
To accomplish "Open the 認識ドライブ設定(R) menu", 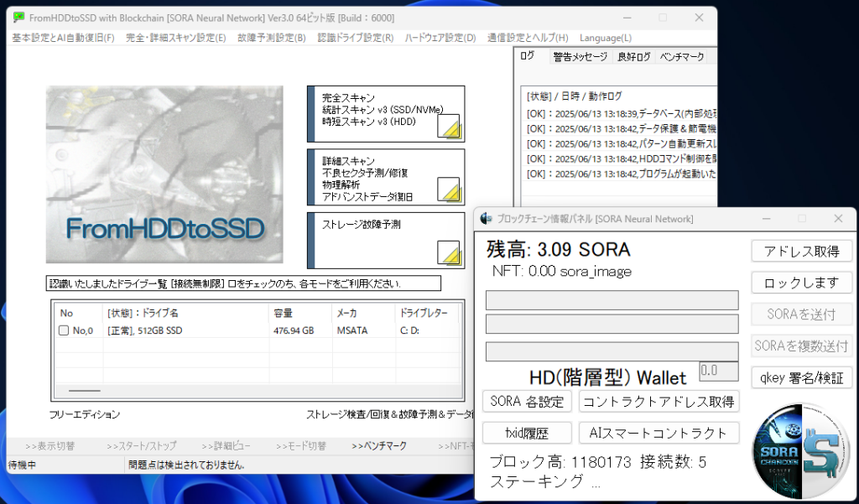I will coord(356,38).
